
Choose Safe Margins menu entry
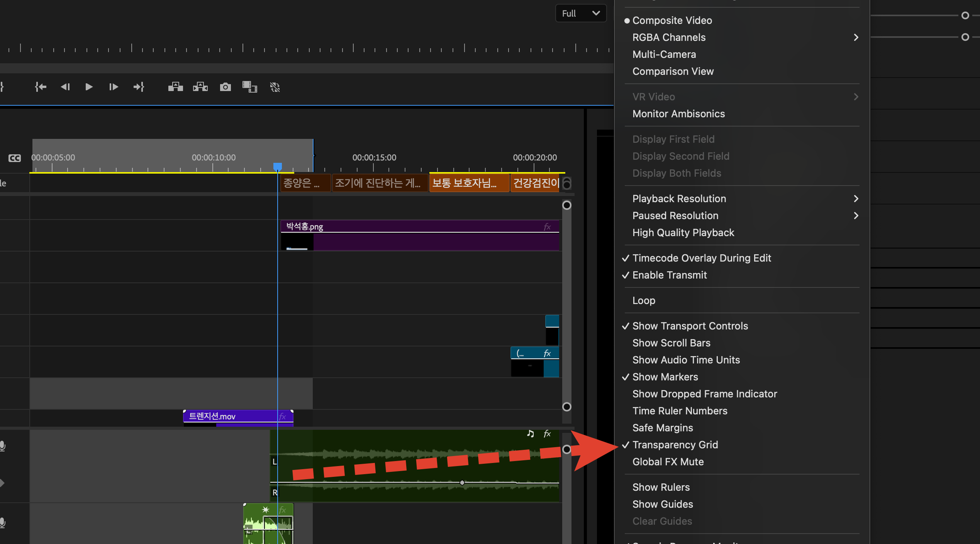coord(663,427)
